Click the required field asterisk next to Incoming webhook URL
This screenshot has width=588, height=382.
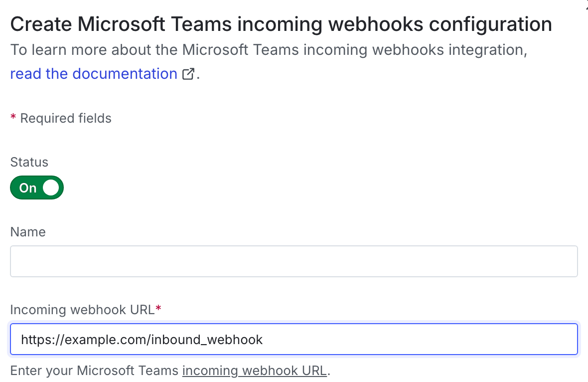(158, 308)
